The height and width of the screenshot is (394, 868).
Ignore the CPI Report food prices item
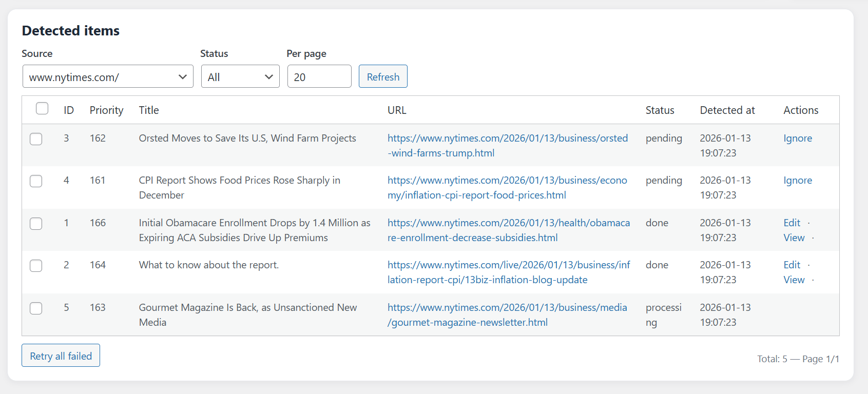tap(797, 181)
